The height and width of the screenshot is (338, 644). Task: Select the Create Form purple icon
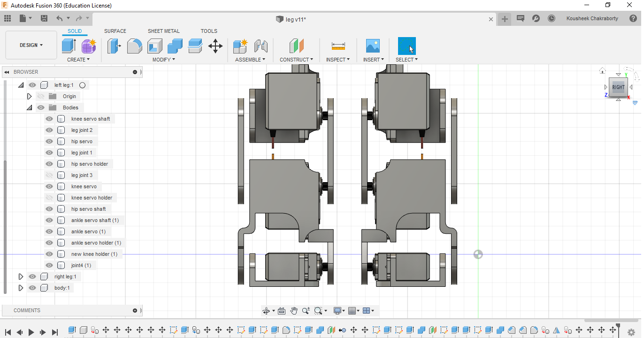pos(89,46)
